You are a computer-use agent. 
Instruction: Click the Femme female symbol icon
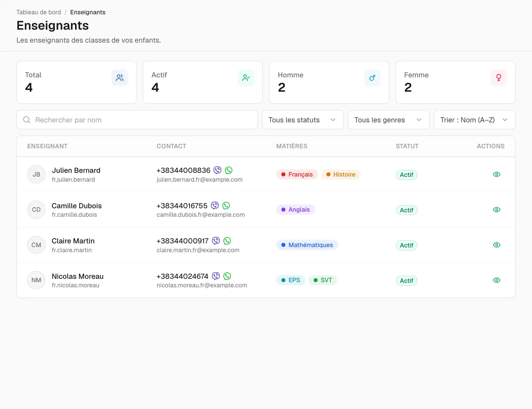(x=499, y=78)
